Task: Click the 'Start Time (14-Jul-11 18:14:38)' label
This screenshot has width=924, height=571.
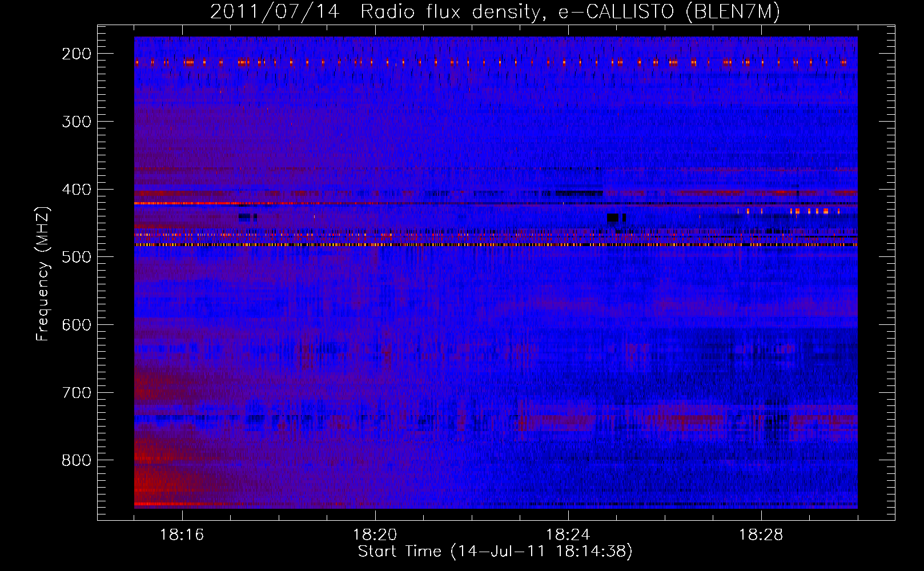Action: coord(495,552)
